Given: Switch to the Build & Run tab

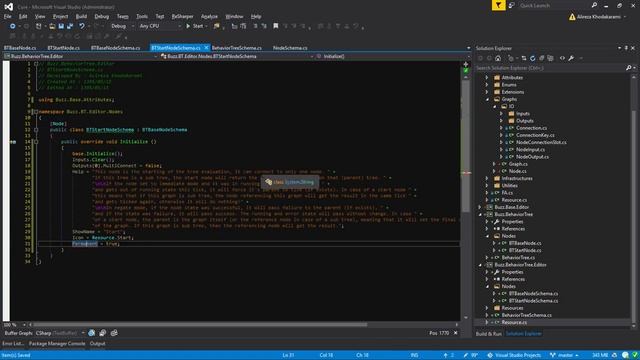Looking at the screenshot, I should pos(489,334).
